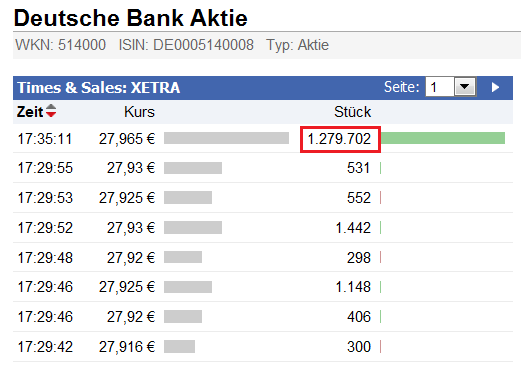The height and width of the screenshot is (367, 521).
Task: Click the ISIN DE0005140008 text
Action: point(186,45)
